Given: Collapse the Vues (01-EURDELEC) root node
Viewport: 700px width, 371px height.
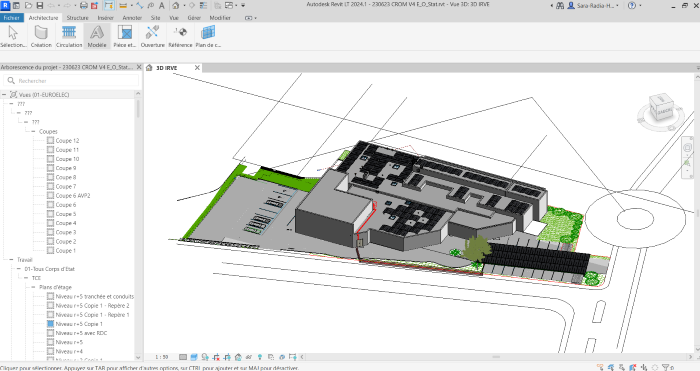Looking at the screenshot, I should tap(4, 94).
